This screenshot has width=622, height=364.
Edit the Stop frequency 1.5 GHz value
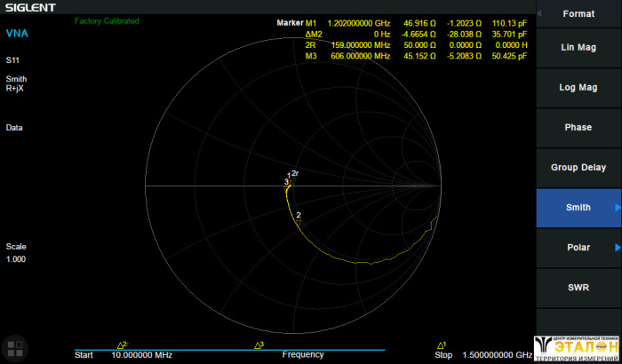497,355
